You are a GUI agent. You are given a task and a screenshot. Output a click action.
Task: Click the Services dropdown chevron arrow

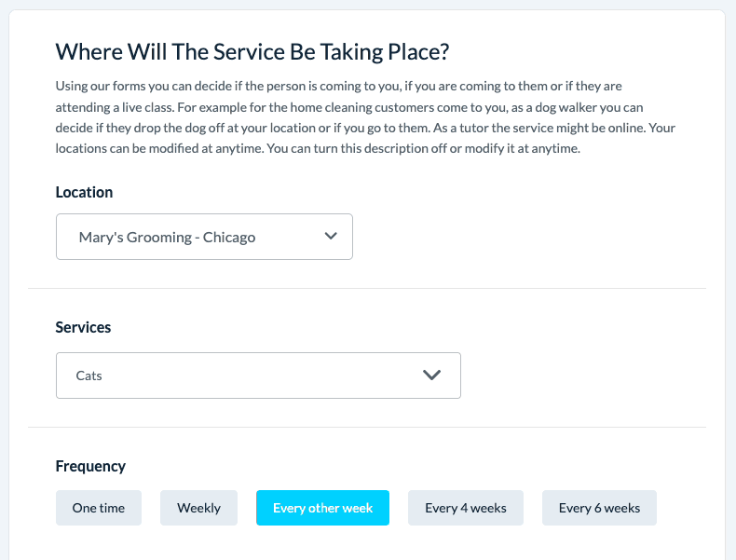pos(431,376)
